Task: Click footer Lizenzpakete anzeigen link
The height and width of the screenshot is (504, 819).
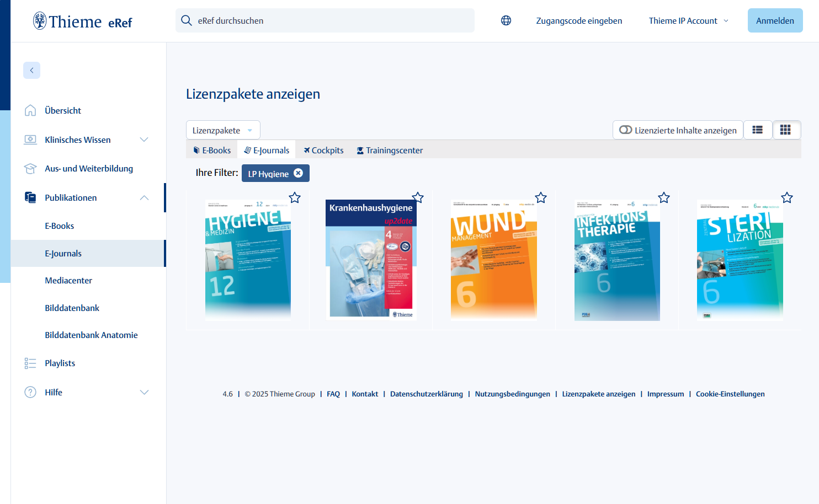Action: (599, 394)
